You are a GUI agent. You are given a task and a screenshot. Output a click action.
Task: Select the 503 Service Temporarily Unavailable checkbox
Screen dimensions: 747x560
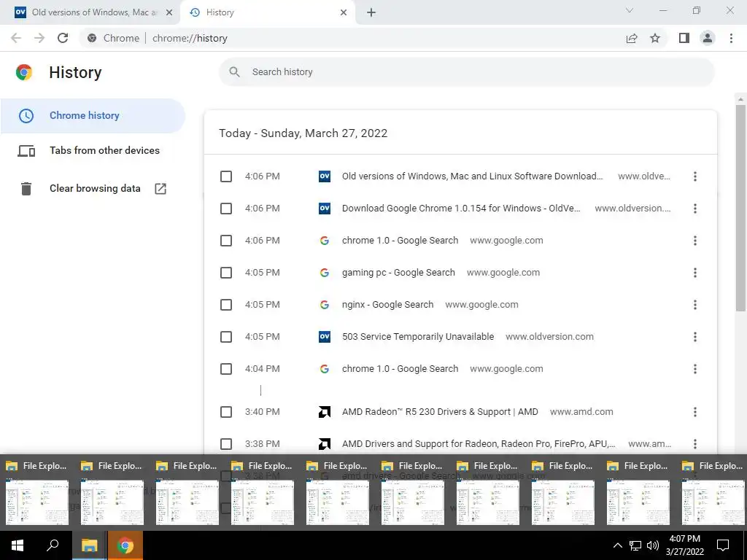[x=226, y=337]
